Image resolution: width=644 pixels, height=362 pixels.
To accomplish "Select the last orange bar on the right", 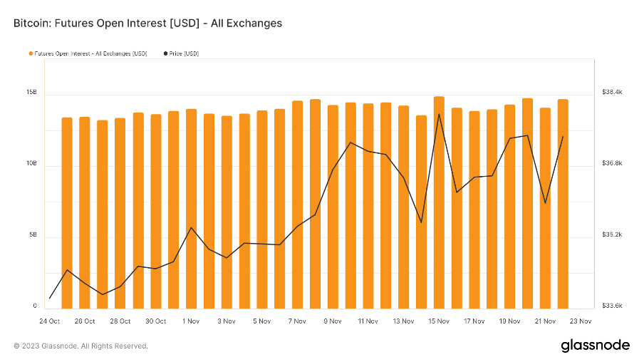I will coord(563,204).
